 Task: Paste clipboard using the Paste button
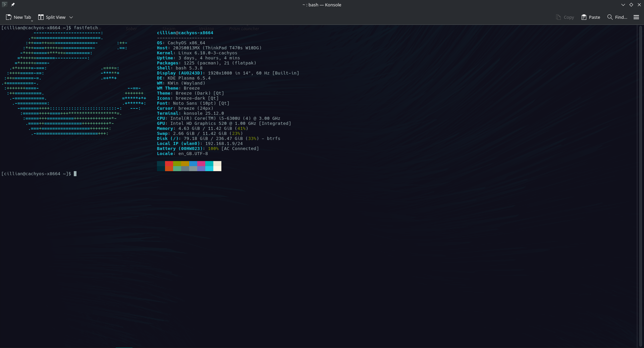(591, 17)
